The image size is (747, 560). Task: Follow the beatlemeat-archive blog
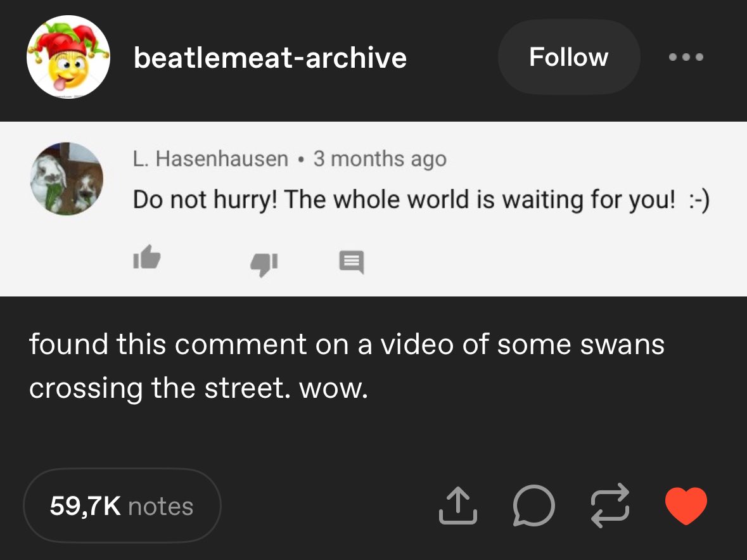pos(569,57)
